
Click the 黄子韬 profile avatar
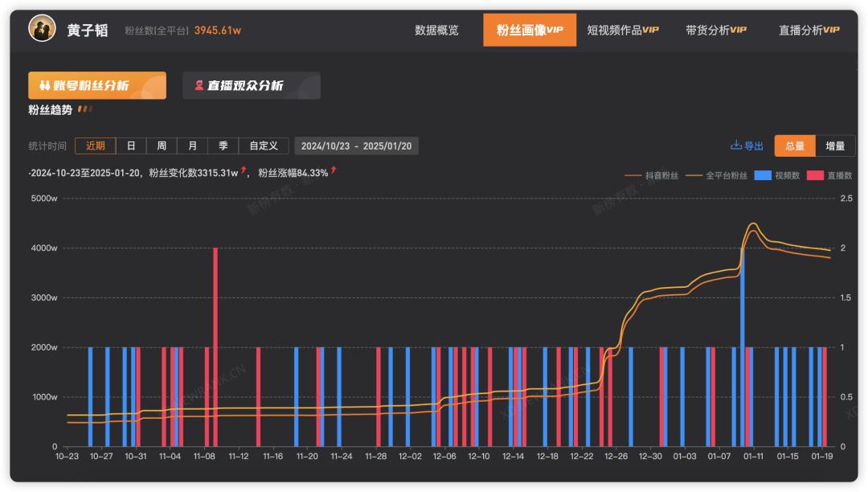(x=42, y=29)
